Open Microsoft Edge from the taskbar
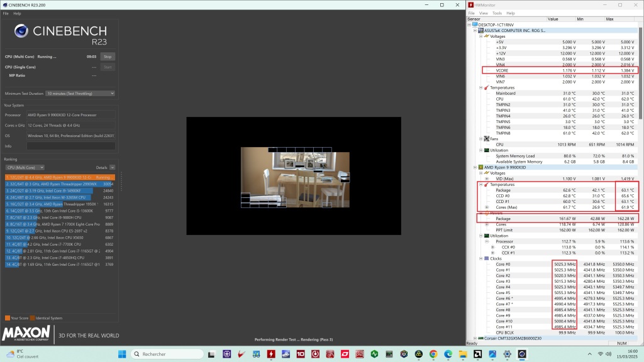 (x=448, y=354)
